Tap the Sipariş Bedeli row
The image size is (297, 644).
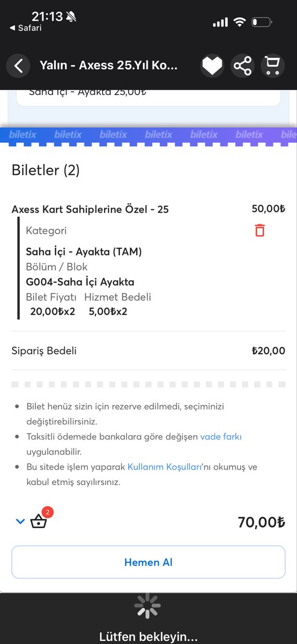148,351
